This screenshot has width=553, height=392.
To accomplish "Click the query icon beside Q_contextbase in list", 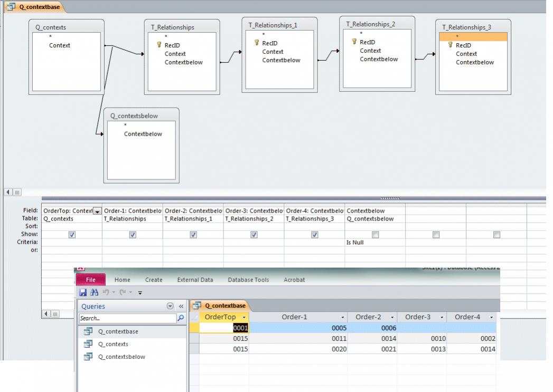I will pyautogui.click(x=88, y=331).
